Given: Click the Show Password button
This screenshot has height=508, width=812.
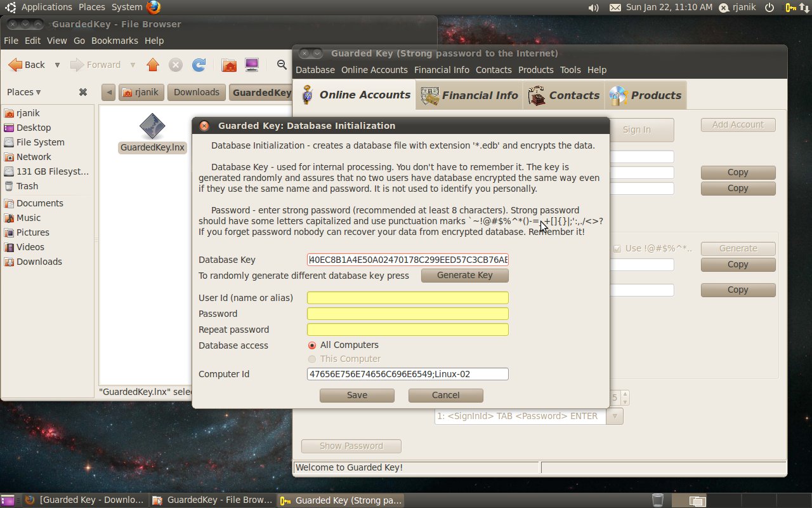Looking at the screenshot, I should pyautogui.click(x=351, y=446).
